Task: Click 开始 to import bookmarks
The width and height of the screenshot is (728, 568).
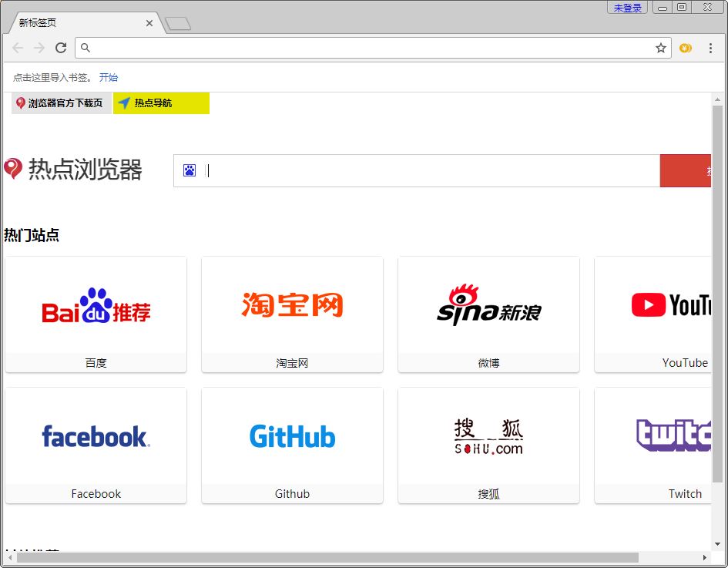Action: tap(108, 78)
